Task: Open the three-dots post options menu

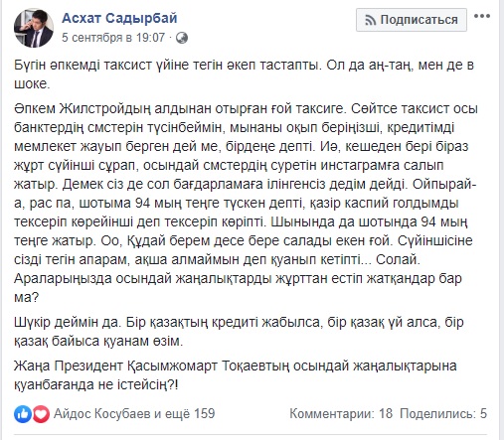Action: pyautogui.click(x=482, y=16)
